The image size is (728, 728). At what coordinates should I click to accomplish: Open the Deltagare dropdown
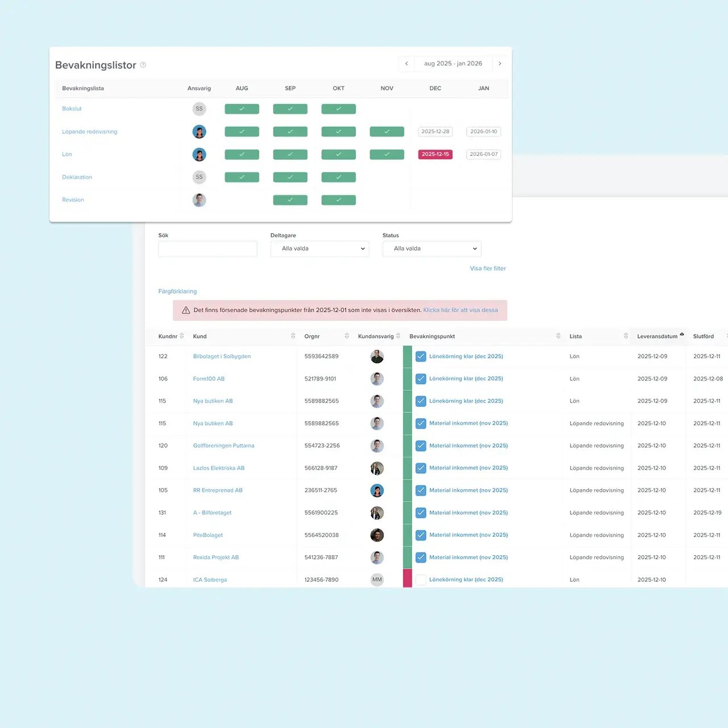[320, 249]
